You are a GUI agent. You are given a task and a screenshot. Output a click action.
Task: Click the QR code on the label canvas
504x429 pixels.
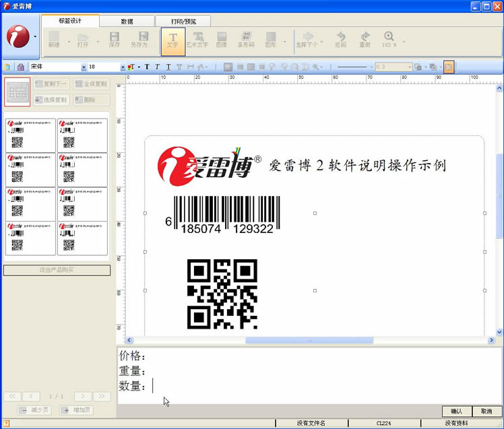click(x=222, y=294)
